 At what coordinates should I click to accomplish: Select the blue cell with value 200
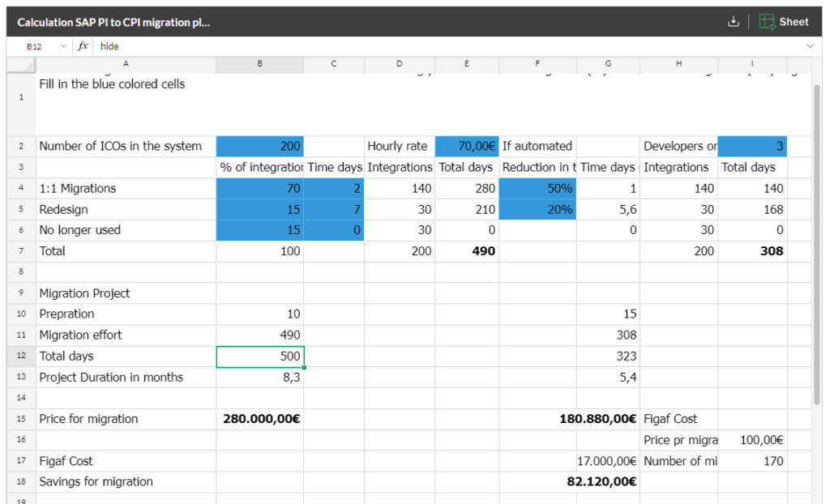260,147
